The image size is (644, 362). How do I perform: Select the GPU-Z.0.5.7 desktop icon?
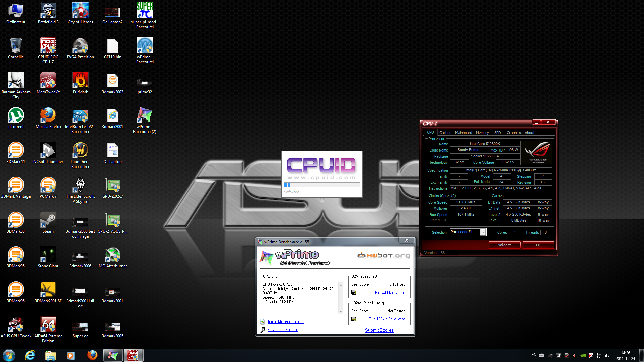[112, 188]
